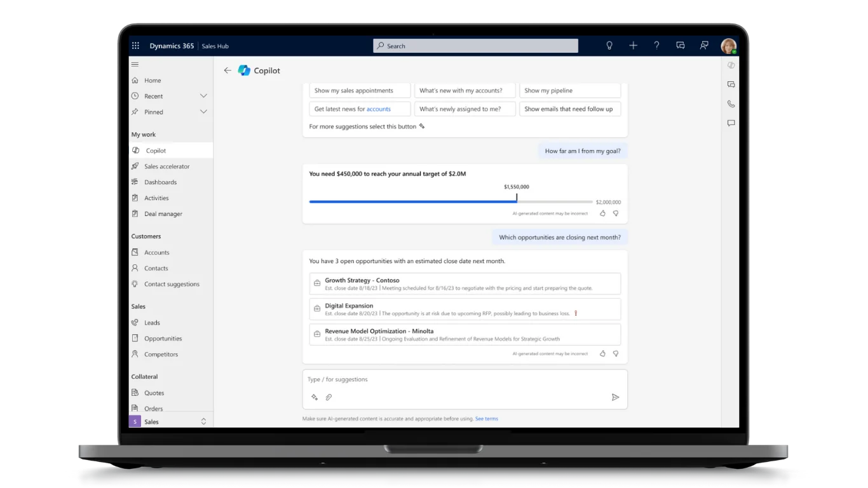Click the annual target progress bar
Image resolution: width=868 pixels, height=488 pixels.
coord(451,201)
